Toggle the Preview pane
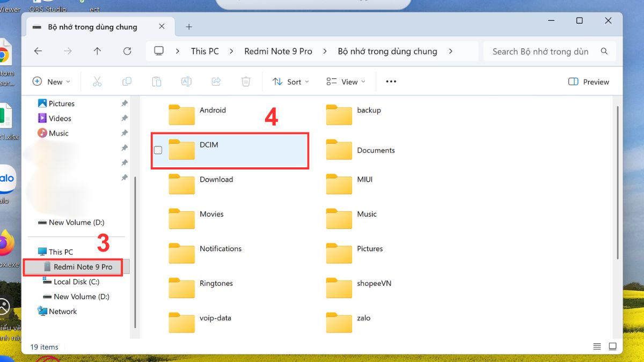 [589, 82]
